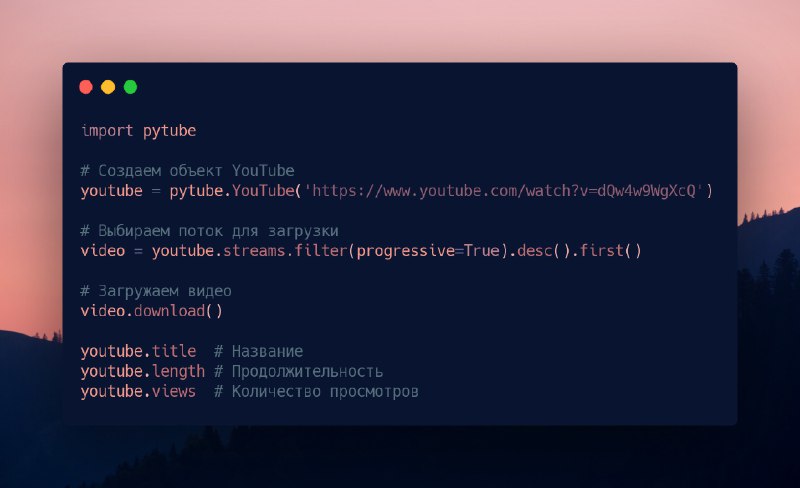Click the desc() method call
The width and height of the screenshot is (800, 488).
pyautogui.click(x=543, y=251)
